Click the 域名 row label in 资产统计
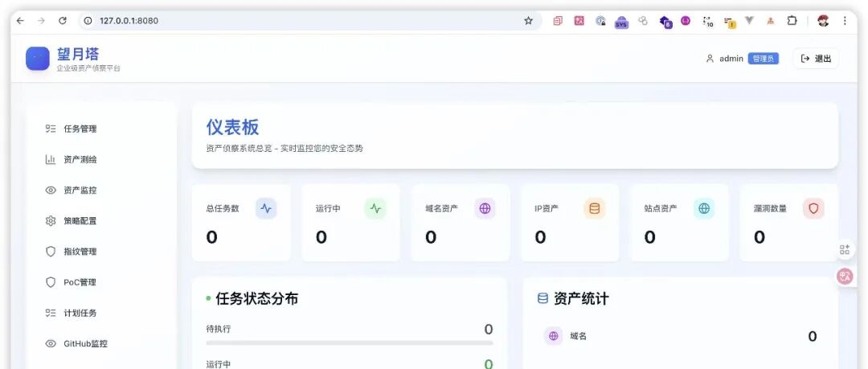Image resolution: width=868 pixels, height=369 pixels. [x=578, y=336]
